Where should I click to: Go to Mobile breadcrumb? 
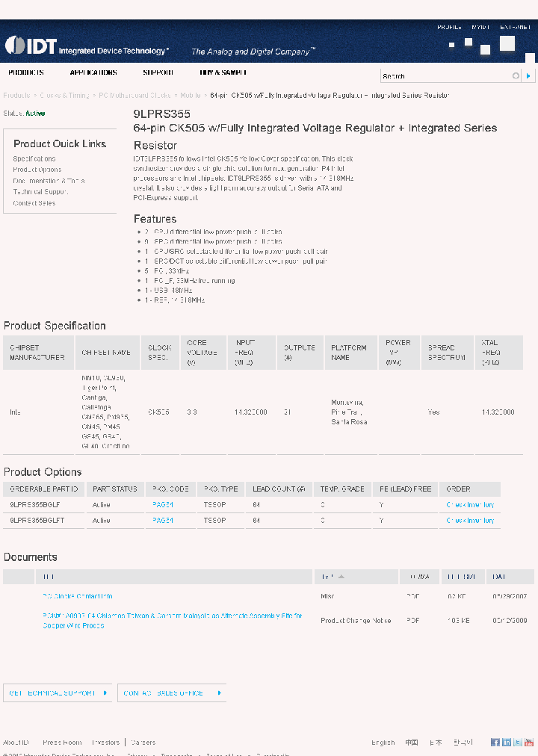point(191,96)
